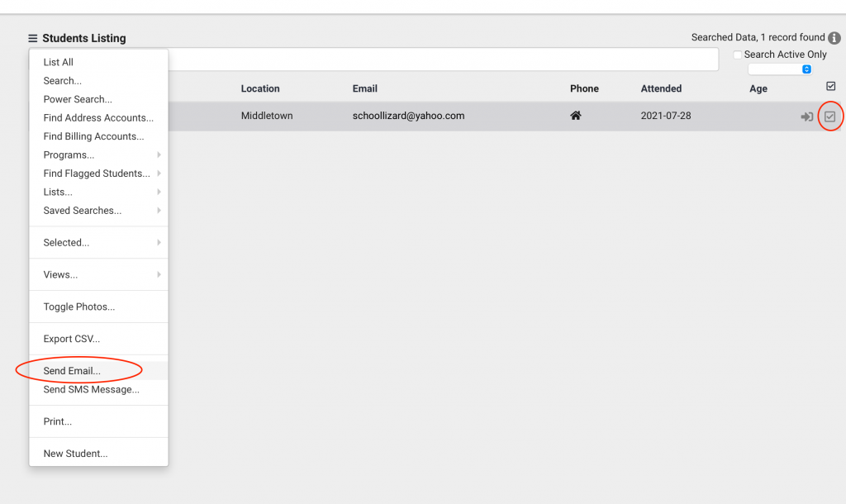Image resolution: width=846 pixels, height=504 pixels.
Task: Open the Students Listing hamburger menu
Action: (x=31, y=37)
